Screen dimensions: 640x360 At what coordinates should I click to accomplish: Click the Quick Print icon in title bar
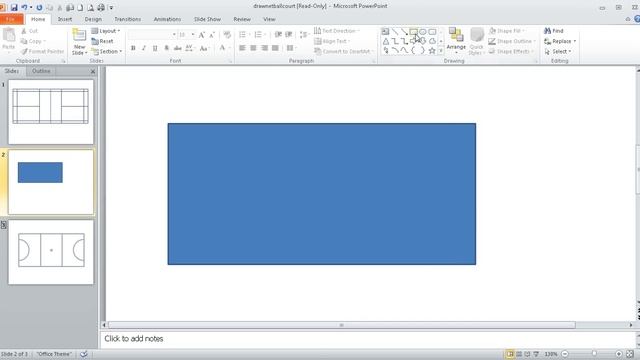tap(100, 7)
